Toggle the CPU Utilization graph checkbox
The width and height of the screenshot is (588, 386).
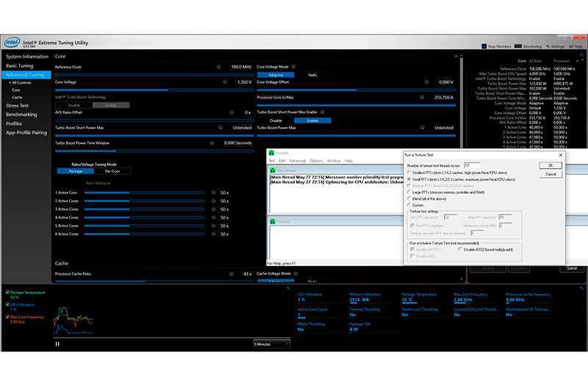(x=7, y=304)
